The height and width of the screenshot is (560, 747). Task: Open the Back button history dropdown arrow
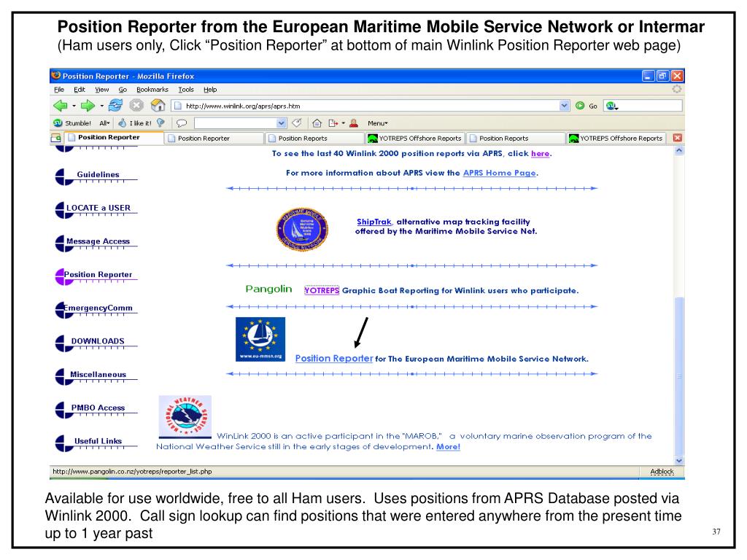point(74,106)
